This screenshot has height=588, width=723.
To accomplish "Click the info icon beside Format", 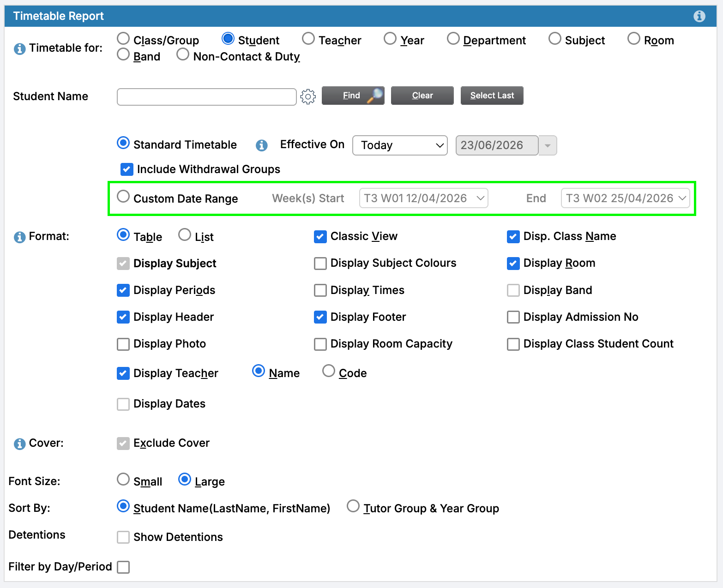I will pyautogui.click(x=19, y=237).
